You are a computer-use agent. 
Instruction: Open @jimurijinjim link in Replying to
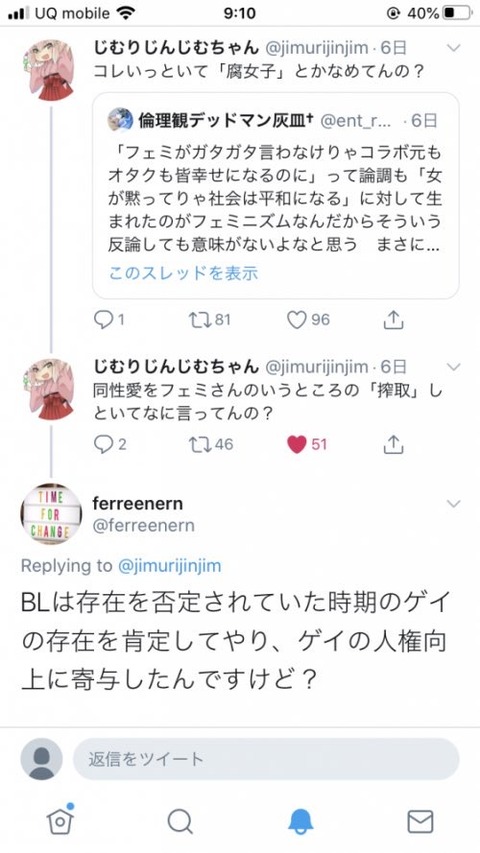pos(170,566)
